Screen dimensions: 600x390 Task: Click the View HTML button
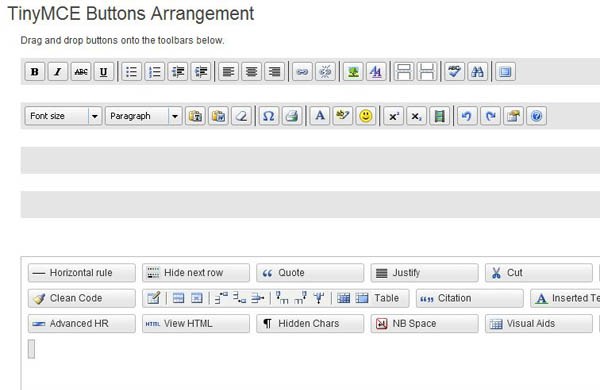[x=196, y=324]
